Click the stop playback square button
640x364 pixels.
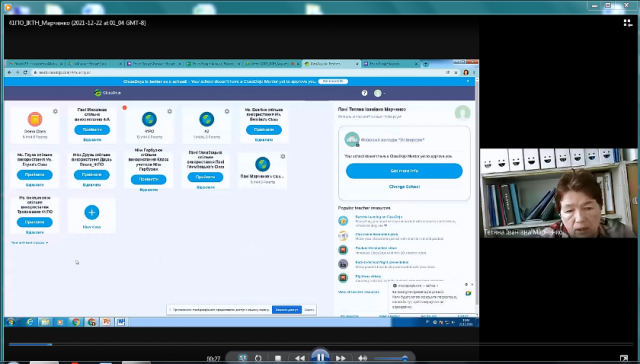(278, 358)
